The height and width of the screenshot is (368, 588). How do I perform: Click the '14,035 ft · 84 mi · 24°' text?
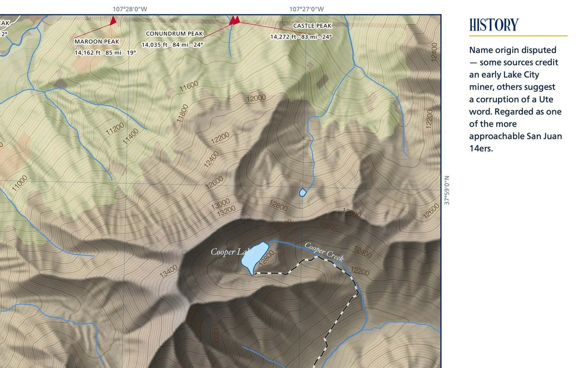172,45
